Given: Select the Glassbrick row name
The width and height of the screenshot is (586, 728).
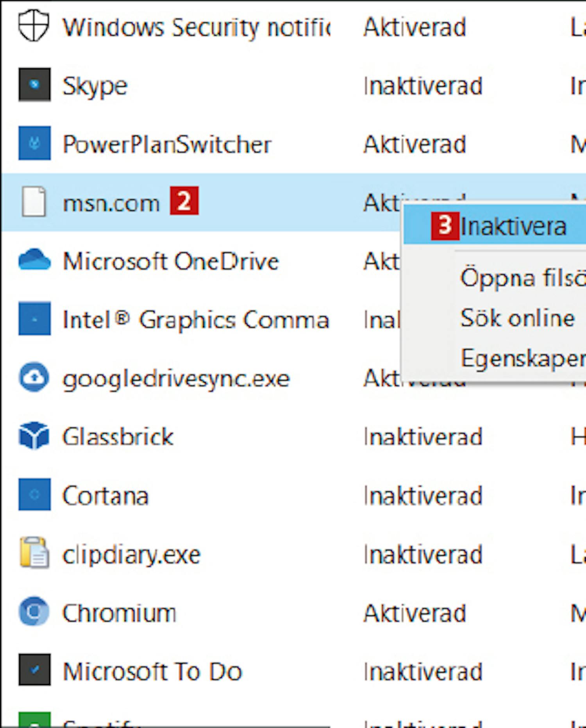Looking at the screenshot, I should 118,437.
